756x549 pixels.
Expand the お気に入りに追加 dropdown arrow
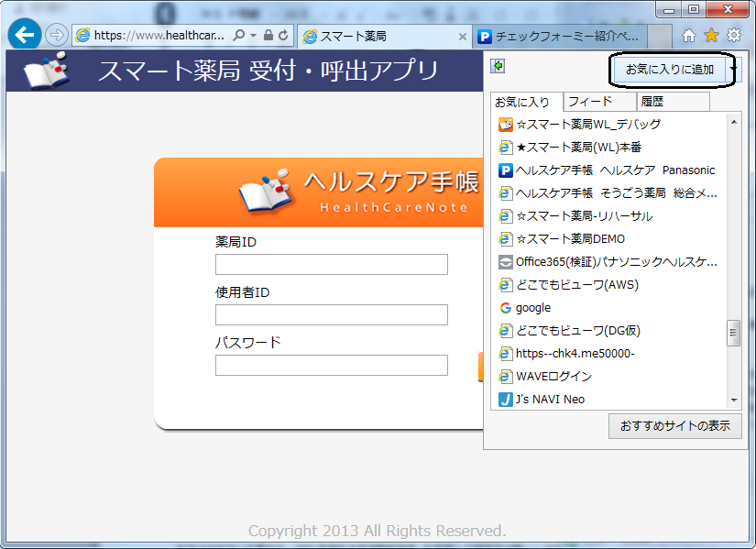[733, 70]
